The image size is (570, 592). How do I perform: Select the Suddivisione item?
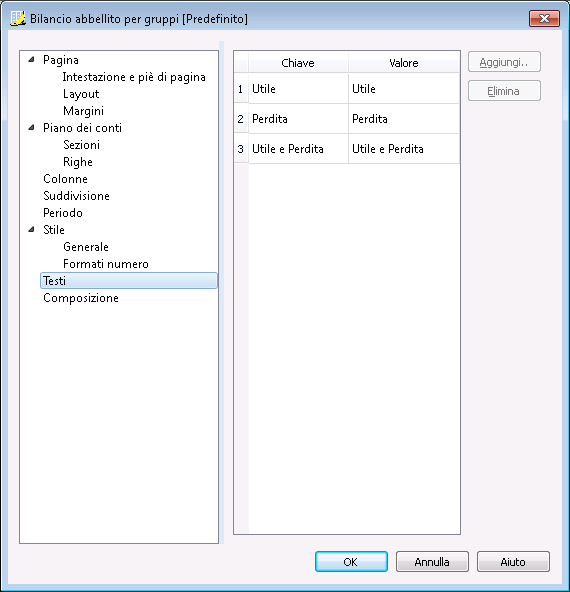click(76, 196)
